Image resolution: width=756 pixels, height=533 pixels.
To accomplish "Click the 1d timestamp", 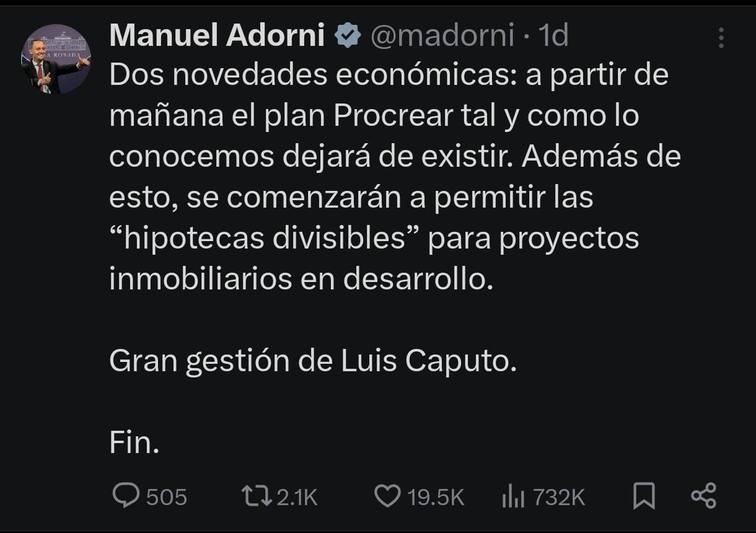I will pos(553,36).
